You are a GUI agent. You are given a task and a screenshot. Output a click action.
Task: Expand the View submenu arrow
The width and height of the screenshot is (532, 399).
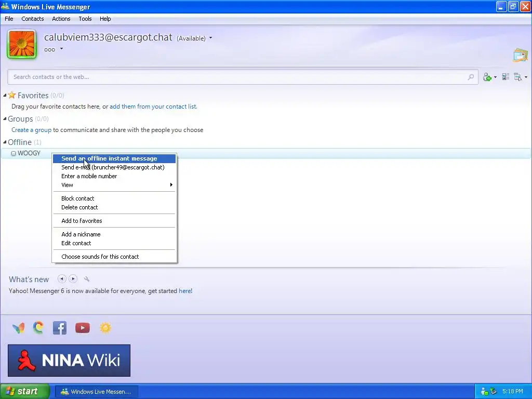[x=171, y=185]
